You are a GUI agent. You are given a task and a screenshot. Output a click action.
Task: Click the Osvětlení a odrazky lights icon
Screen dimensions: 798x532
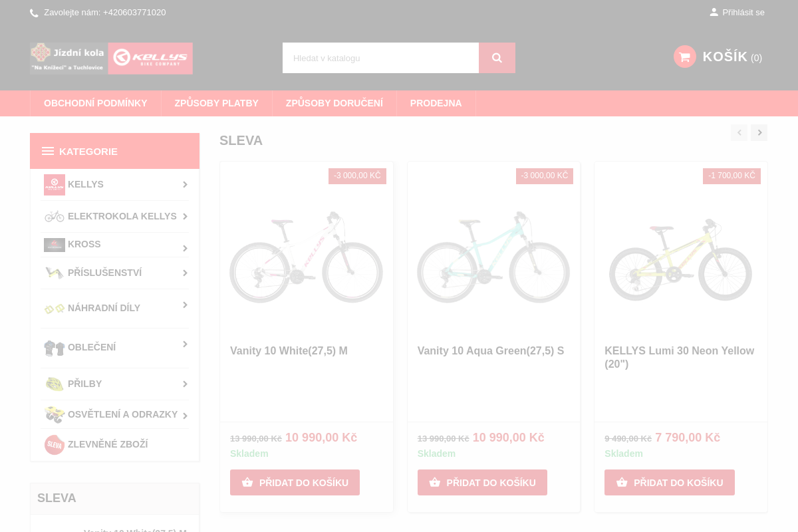(55, 415)
